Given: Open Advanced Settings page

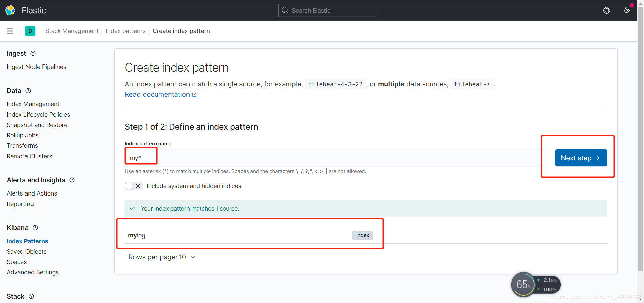Looking at the screenshot, I should click(33, 272).
